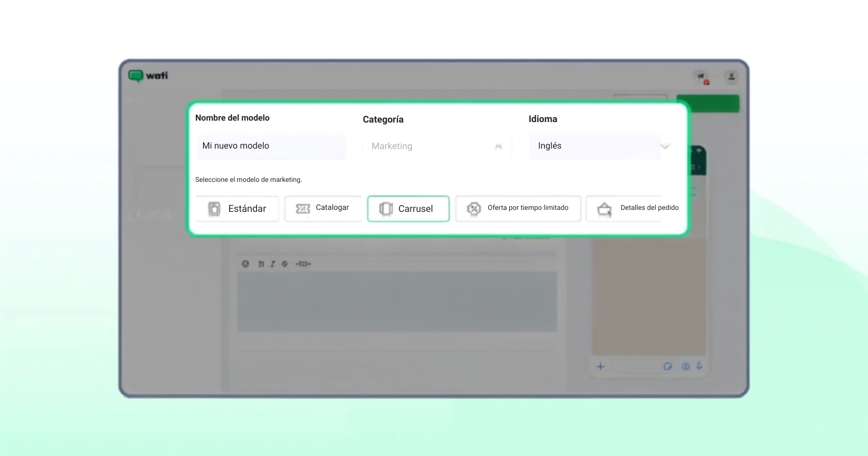
Task: Choose the Catalogar template option
Action: (x=323, y=208)
